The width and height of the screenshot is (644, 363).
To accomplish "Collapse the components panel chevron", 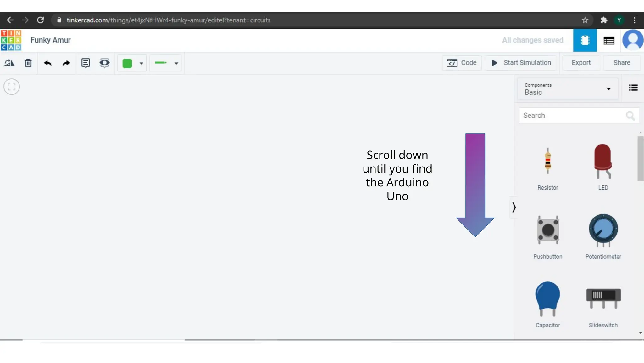I will pos(514,207).
